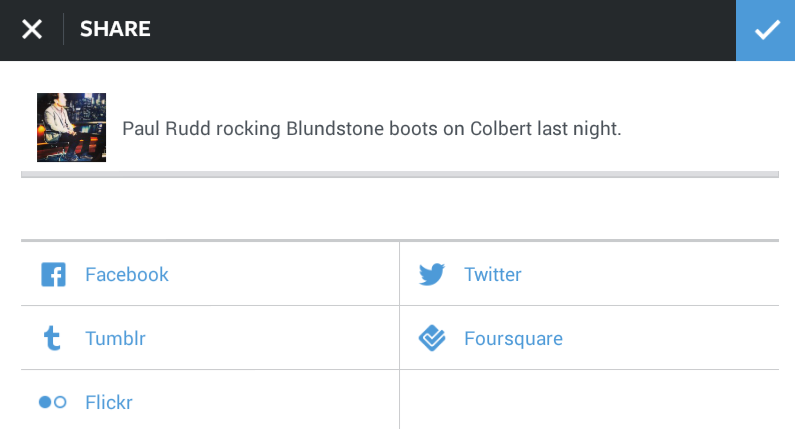This screenshot has width=795, height=429.
Task: Toggle sharing to Tumblr label
Action: [x=116, y=338]
